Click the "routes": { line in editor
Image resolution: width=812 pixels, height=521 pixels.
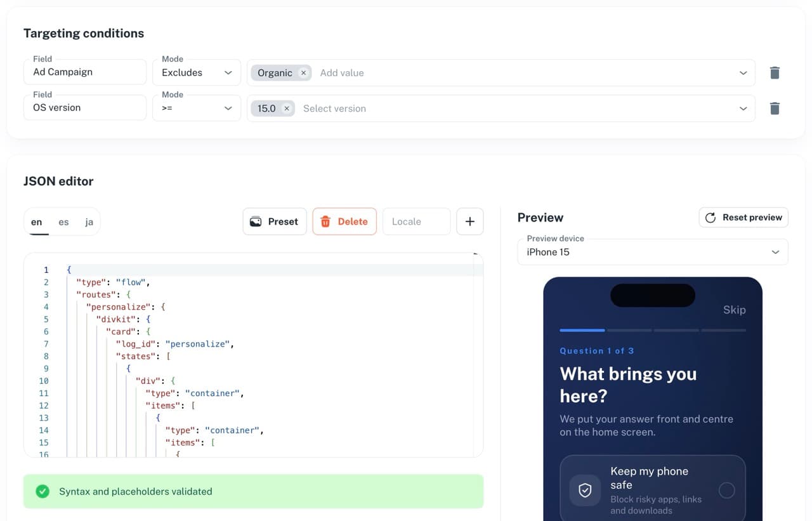click(x=103, y=294)
